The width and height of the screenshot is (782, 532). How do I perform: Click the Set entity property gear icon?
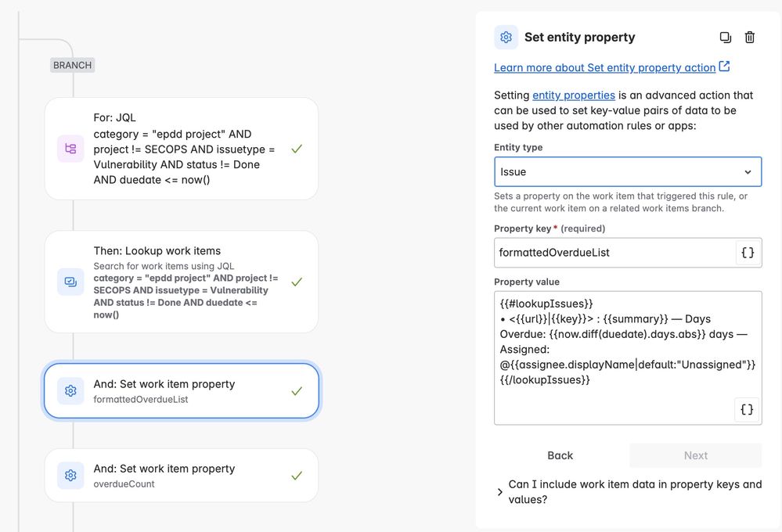click(x=506, y=38)
